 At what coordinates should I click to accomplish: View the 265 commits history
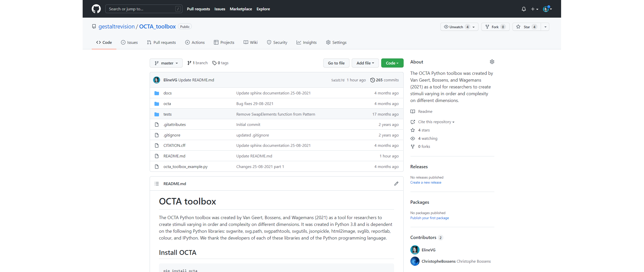point(384,80)
